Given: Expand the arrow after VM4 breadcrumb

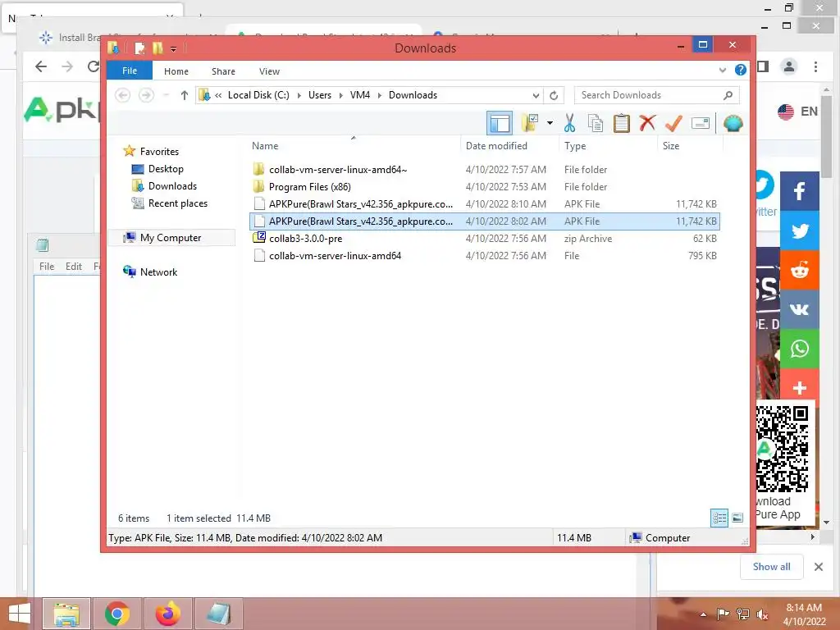Looking at the screenshot, I should (379, 95).
